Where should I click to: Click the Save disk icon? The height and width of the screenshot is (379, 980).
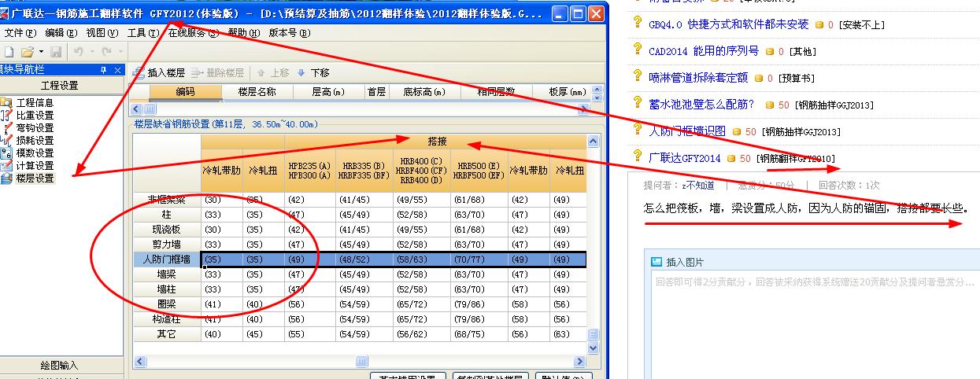[x=56, y=52]
